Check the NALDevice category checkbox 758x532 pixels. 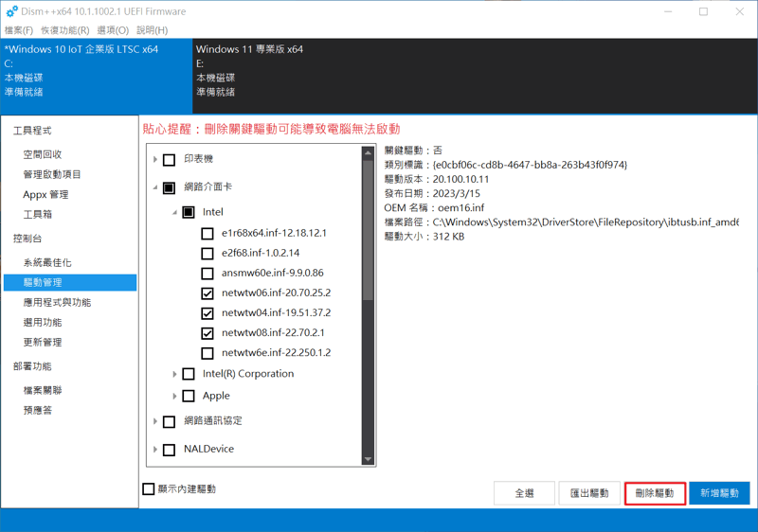[x=170, y=450]
